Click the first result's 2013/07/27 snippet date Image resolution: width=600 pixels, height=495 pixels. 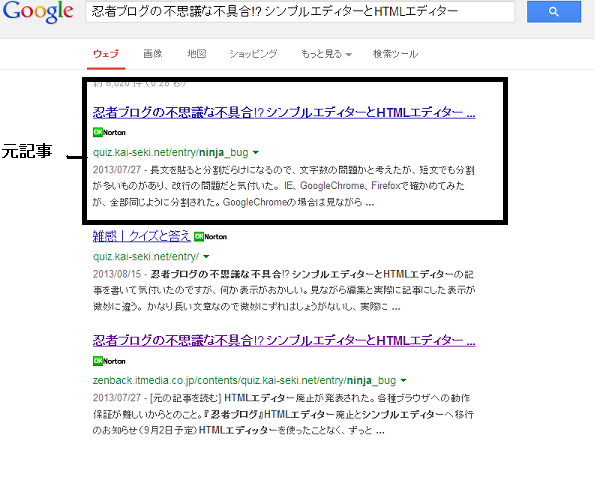pos(117,170)
